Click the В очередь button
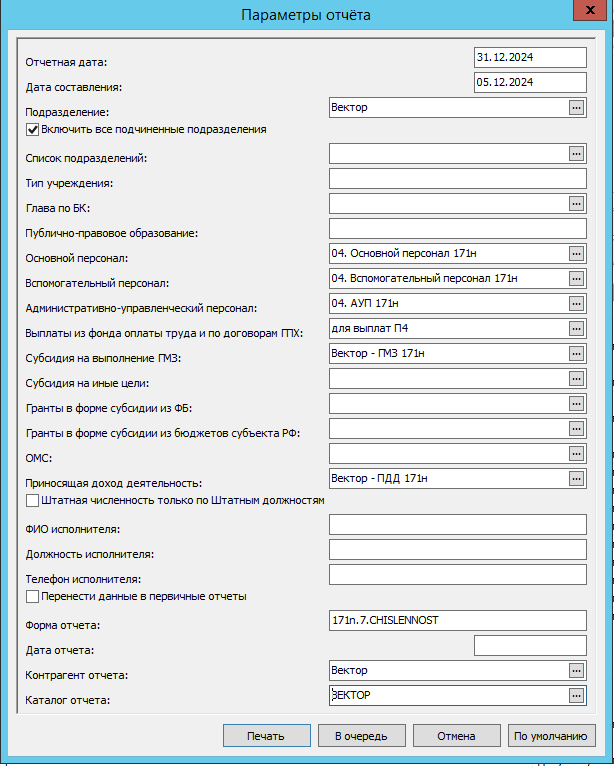The width and height of the screenshot is (614, 768). click(x=361, y=736)
